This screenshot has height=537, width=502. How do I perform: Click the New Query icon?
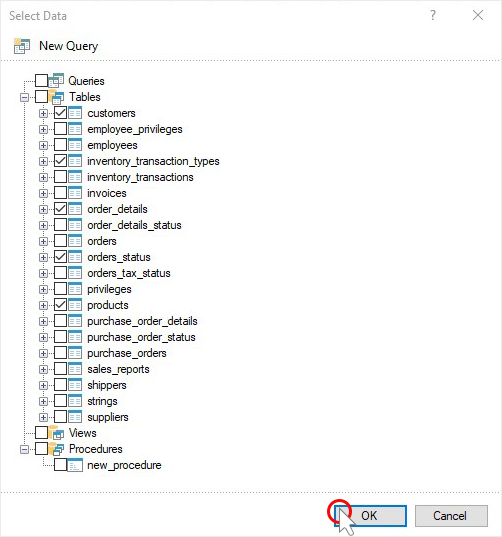[22, 46]
